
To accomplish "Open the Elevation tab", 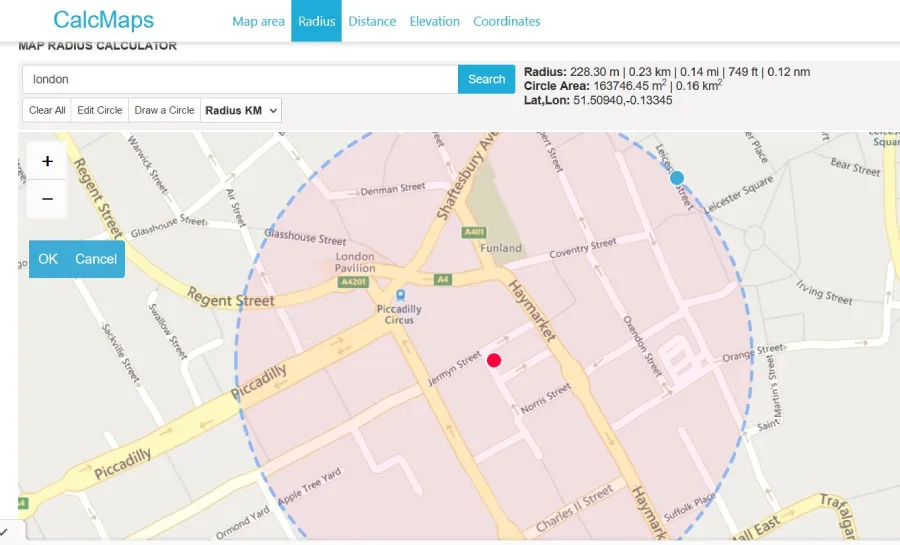I will click(435, 21).
